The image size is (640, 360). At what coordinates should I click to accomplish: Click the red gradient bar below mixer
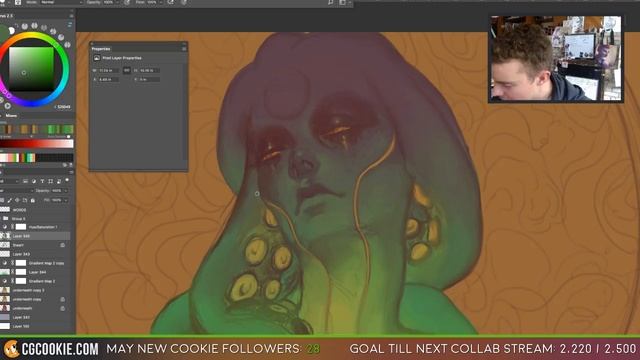click(x=36, y=144)
